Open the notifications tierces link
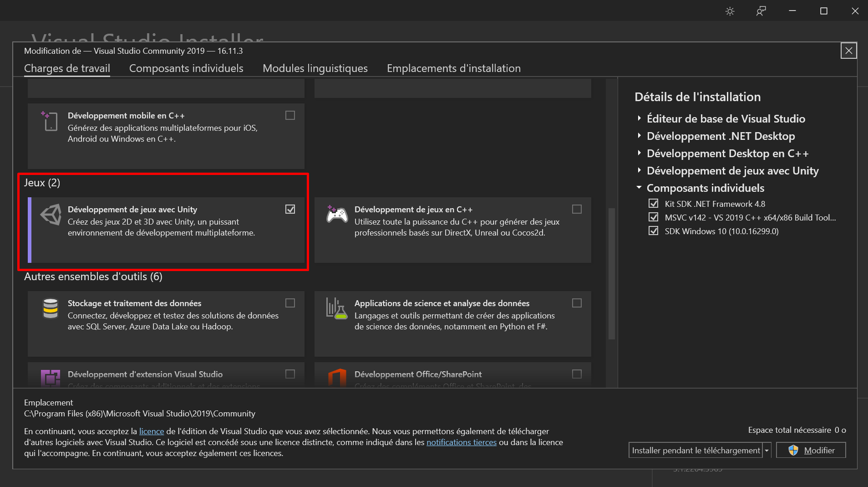 point(461,442)
